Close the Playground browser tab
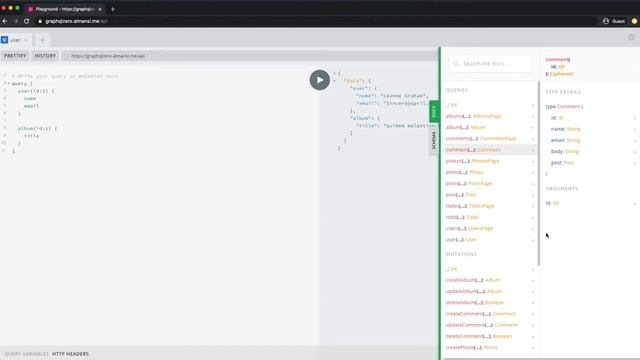The height and width of the screenshot is (360, 640). click(100, 9)
